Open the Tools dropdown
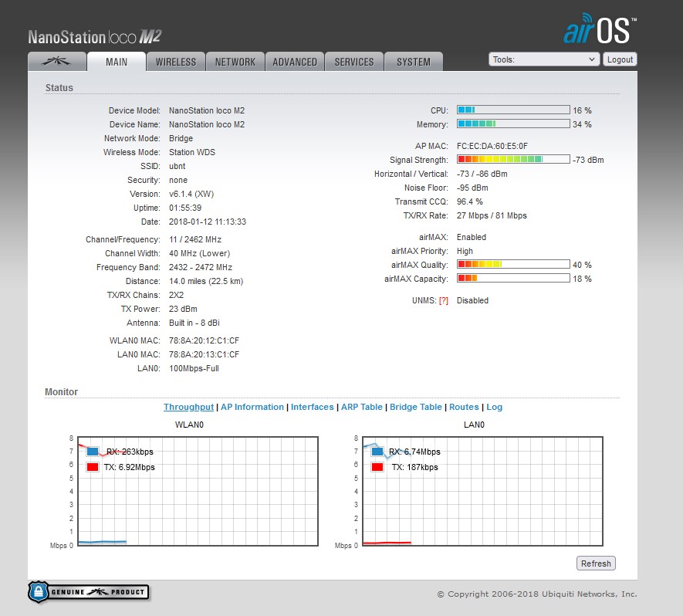Screen dimensions: 683x616 pos(544,59)
